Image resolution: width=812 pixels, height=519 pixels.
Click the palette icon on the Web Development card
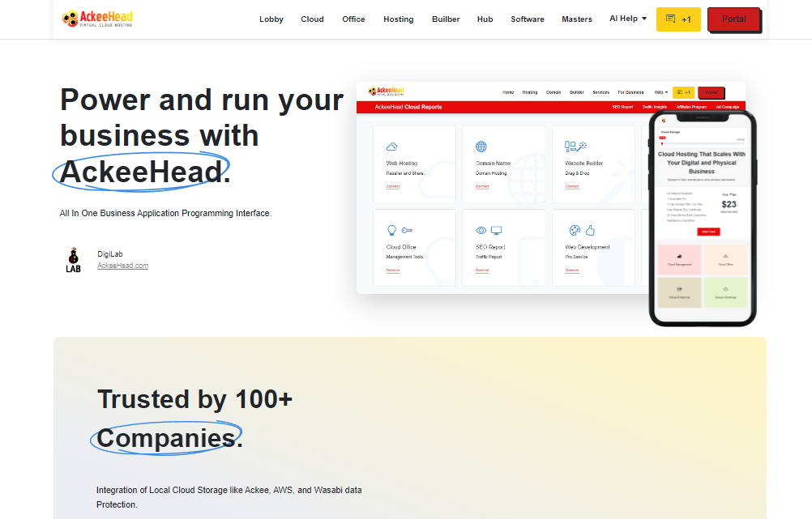coord(575,230)
